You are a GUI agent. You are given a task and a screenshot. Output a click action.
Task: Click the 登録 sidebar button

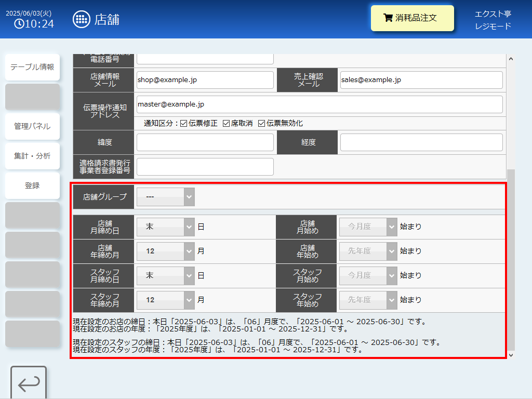tap(32, 185)
